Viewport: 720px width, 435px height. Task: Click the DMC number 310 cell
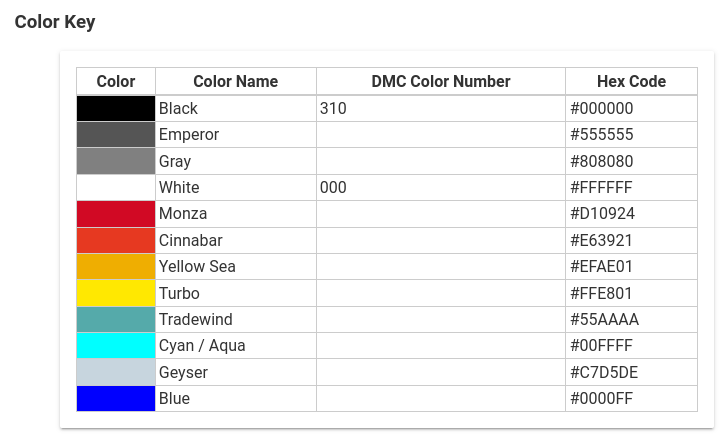tap(441, 108)
